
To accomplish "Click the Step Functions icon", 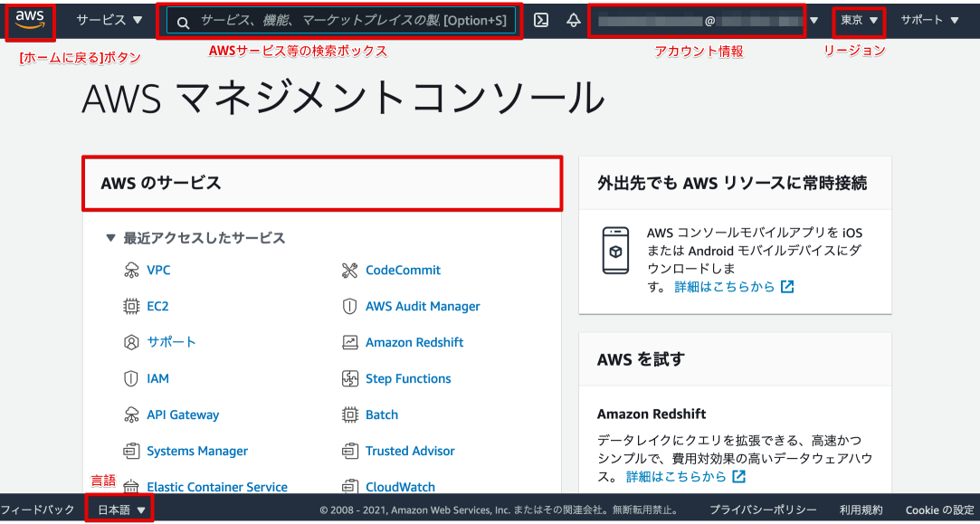I will [350, 379].
